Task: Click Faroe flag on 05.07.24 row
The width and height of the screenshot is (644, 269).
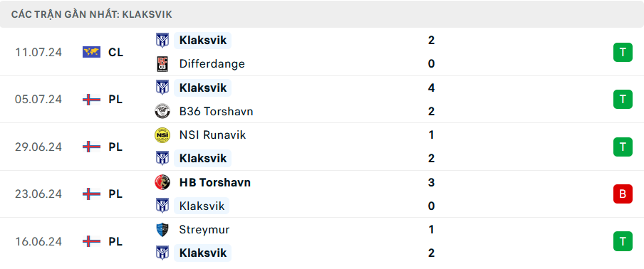Action: pos(92,100)
